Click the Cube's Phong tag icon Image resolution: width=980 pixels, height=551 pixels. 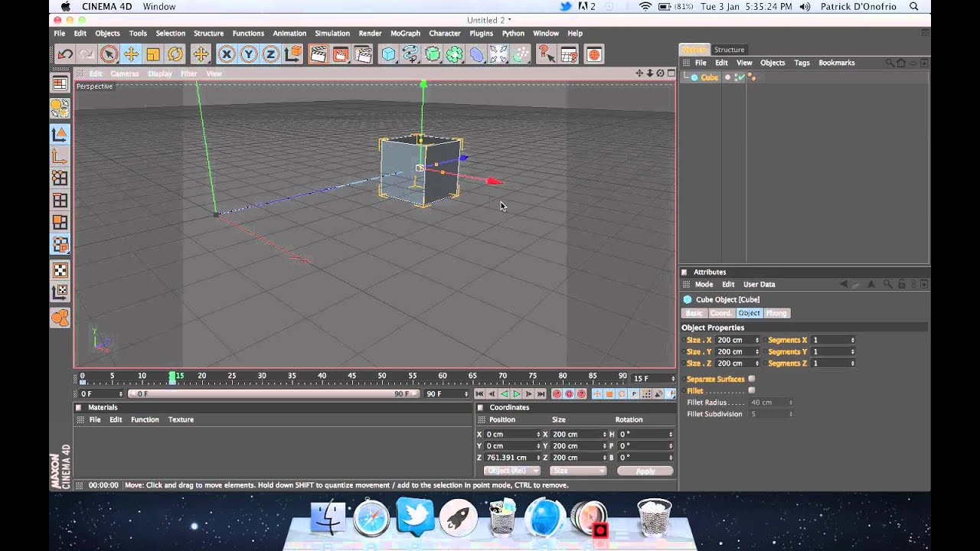[752, 77]
